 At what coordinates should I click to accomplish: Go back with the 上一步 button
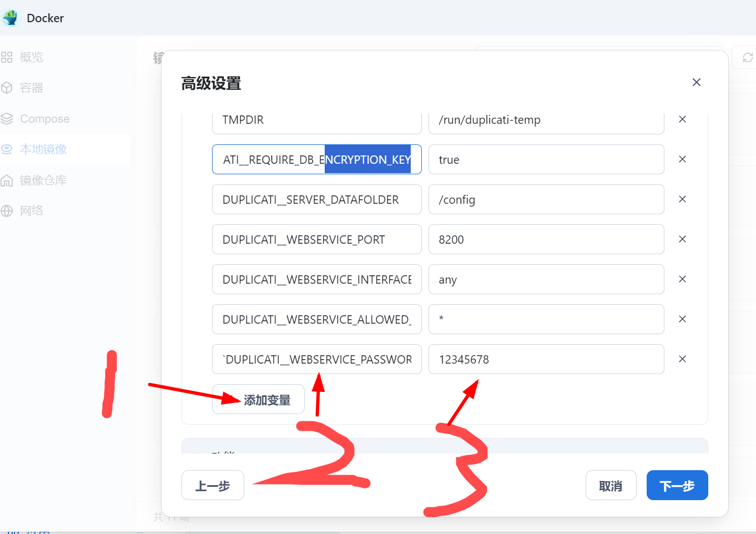(213, 486)
